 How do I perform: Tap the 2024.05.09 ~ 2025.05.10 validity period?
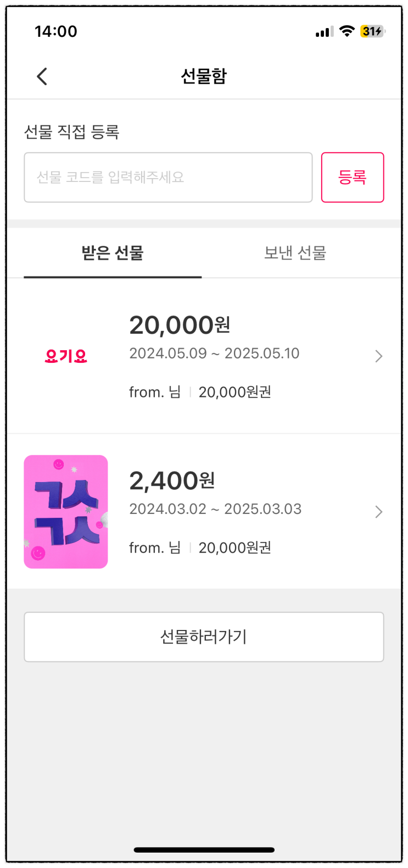(x=214, y=353)
